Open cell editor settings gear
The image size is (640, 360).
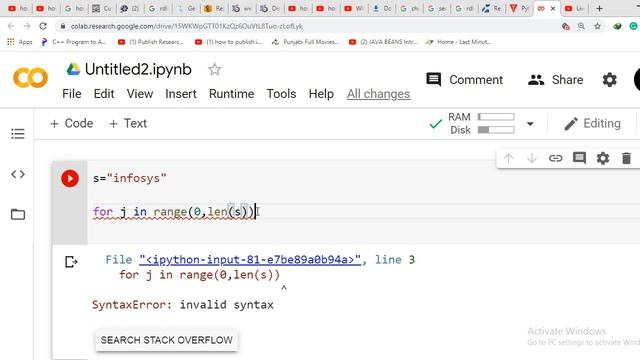tap(603, 158)
